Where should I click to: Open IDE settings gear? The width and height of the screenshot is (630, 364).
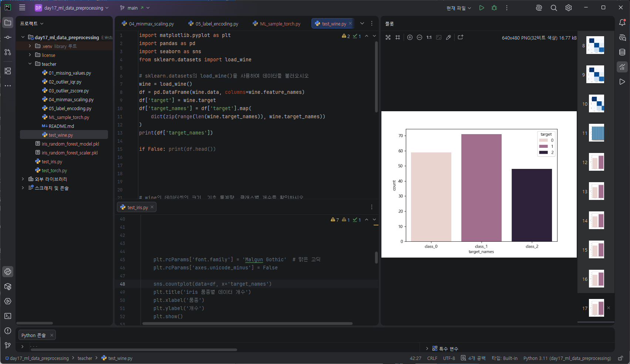point(569,8)
